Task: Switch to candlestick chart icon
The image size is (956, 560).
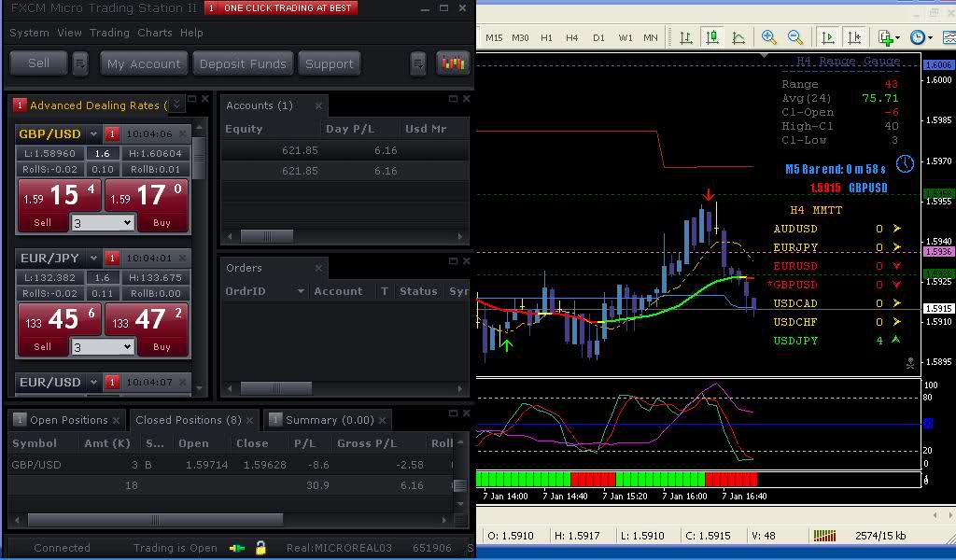Action: click(x=712, y=37)
